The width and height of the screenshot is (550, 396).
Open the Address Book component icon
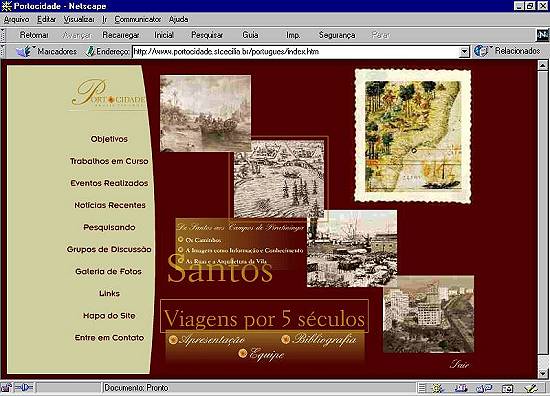(x=507, y=388)
